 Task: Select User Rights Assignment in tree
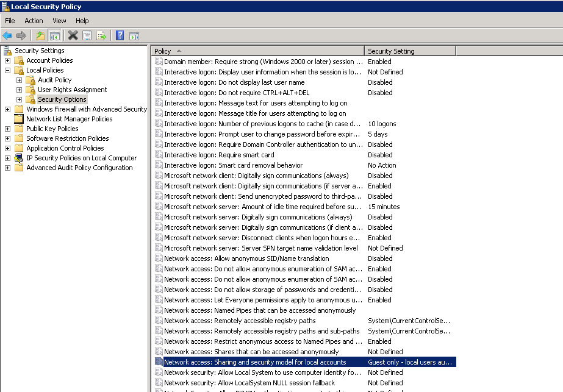(72, 90)
